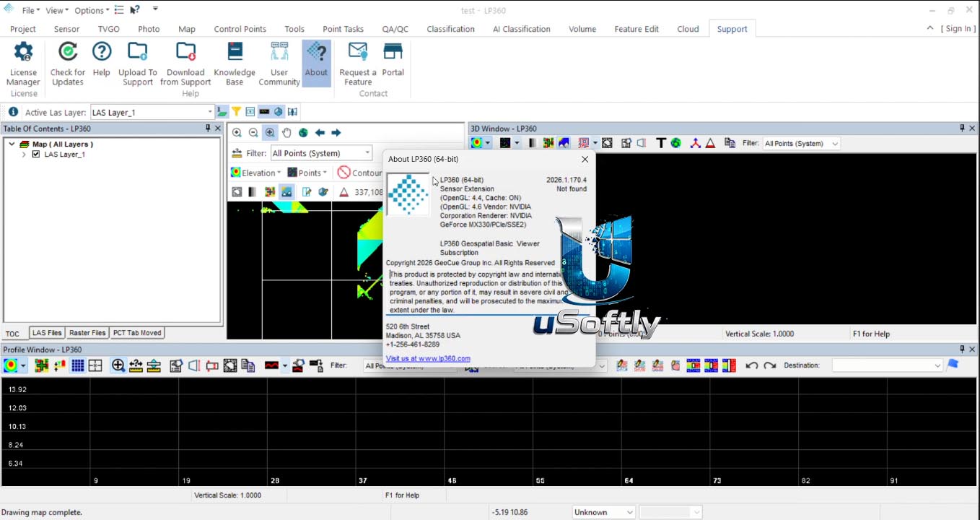
Task: Pin the Table Of Contents panel
Action: point(208,129)
